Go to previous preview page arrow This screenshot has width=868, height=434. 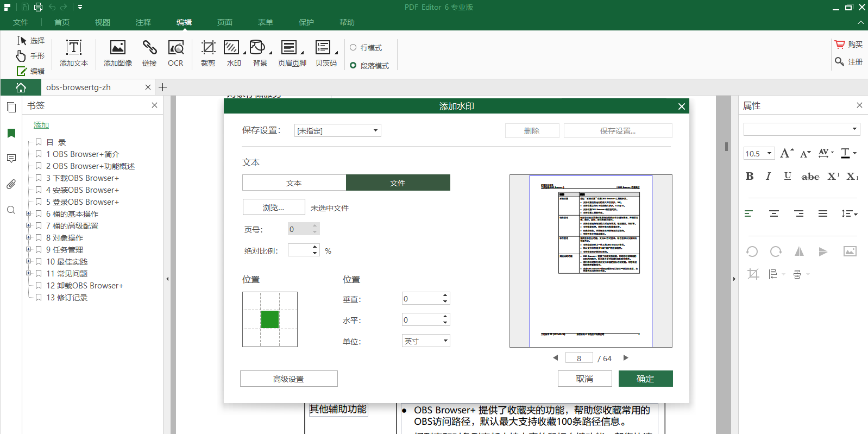[555, 357]
